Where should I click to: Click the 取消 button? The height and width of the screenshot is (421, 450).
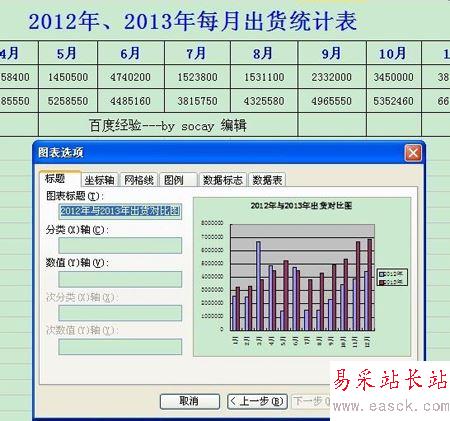coord(190,401)
